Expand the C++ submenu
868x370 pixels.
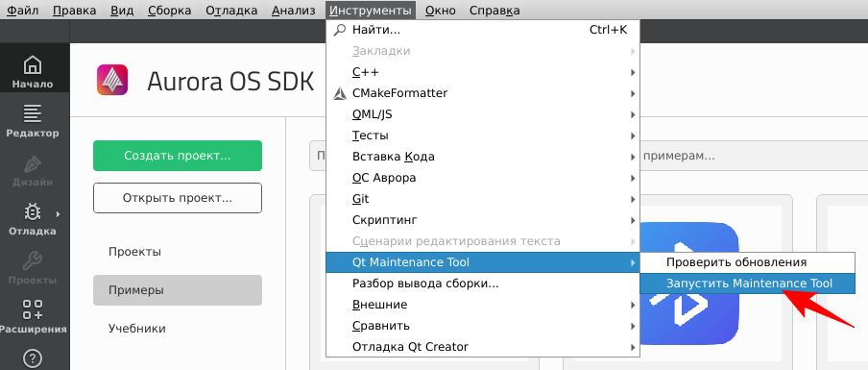point(483,72)
